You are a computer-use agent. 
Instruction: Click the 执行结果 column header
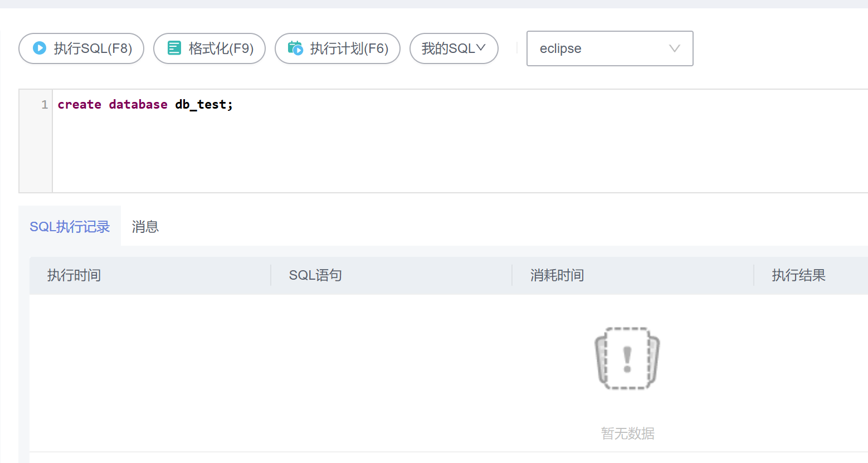coord(798,275)
